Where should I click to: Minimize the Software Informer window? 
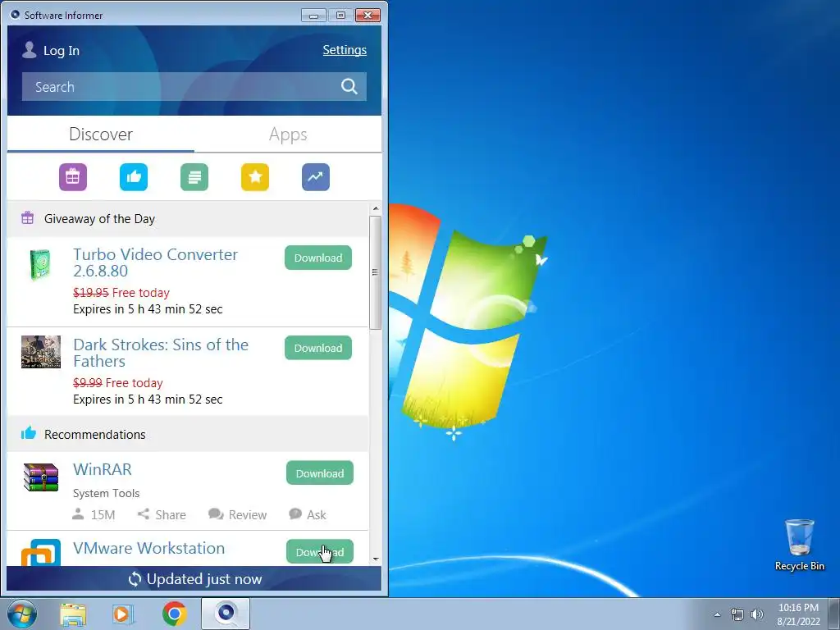[314, 16]
